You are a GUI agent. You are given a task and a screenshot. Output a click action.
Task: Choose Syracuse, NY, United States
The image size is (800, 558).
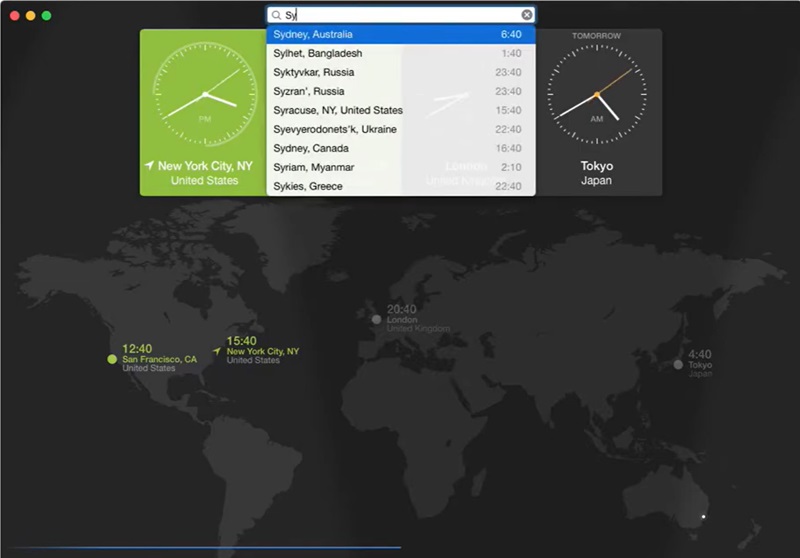pos(401,110)
